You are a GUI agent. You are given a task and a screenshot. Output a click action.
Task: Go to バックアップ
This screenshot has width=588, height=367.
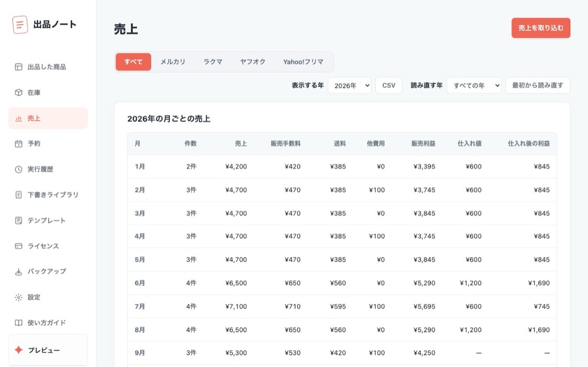click(x=48, y=272)
